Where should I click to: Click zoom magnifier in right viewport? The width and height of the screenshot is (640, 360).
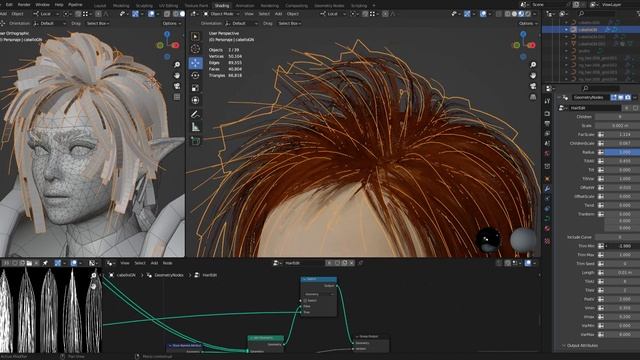[533, 65]
